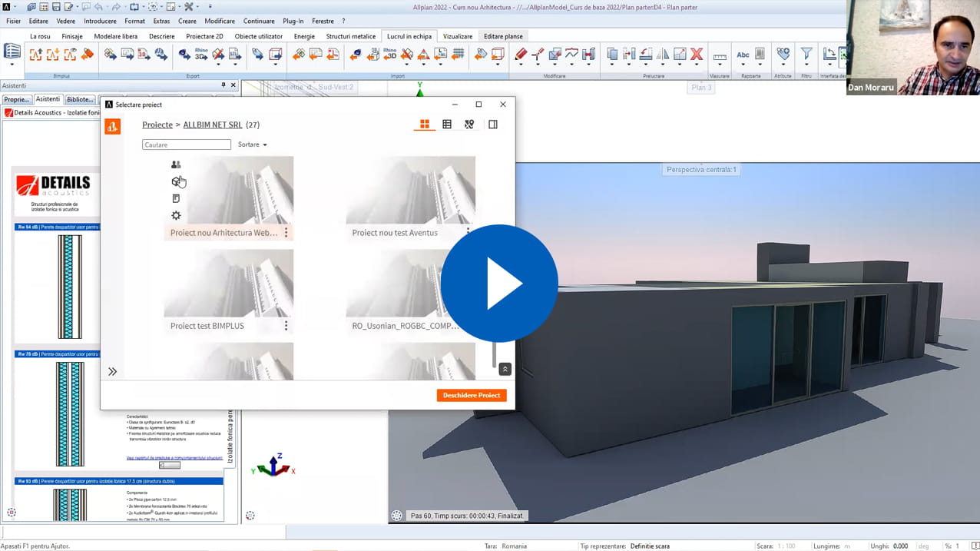Image resolution: width=980 pixels, height=551 pixels.
Task: Click the Masurare ruler icon
Action: 720,56
